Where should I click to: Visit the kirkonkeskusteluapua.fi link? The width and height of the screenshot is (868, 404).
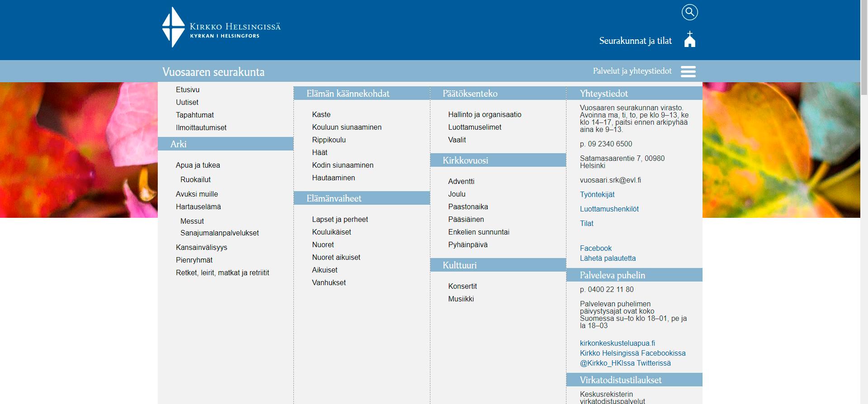618,343
